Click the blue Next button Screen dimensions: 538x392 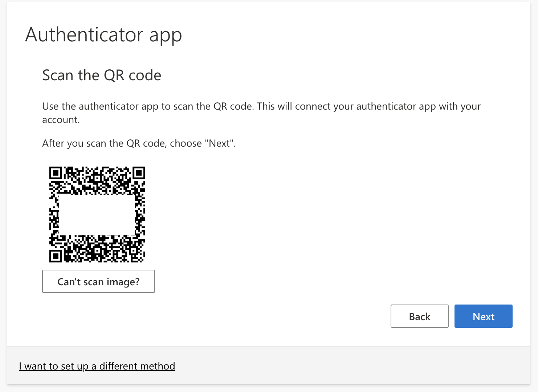[x=483, y=316]
